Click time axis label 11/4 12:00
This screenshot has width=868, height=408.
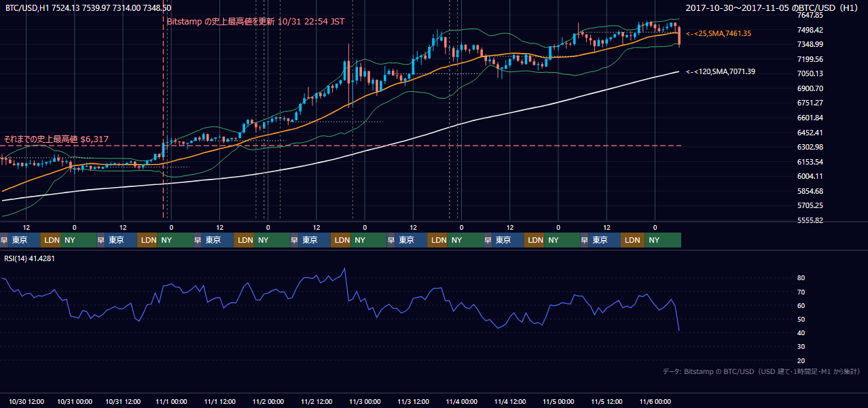[510, 402]
